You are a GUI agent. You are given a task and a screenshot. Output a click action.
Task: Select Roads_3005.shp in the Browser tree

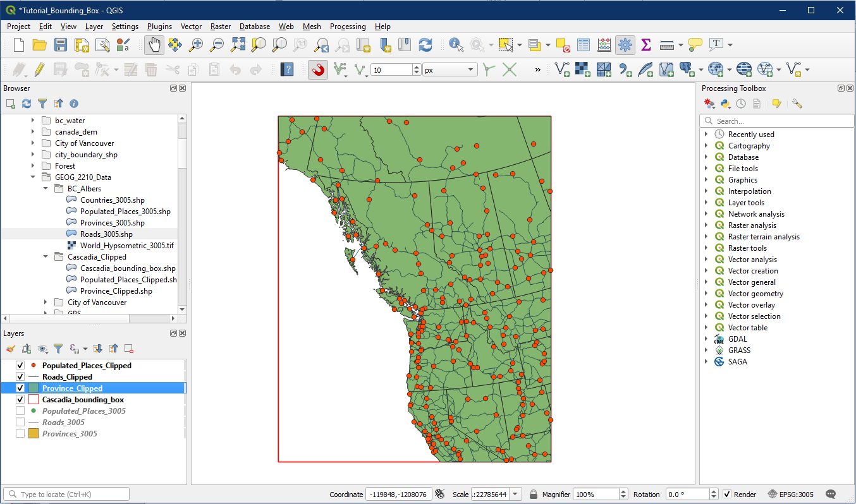tap(106, 234)
